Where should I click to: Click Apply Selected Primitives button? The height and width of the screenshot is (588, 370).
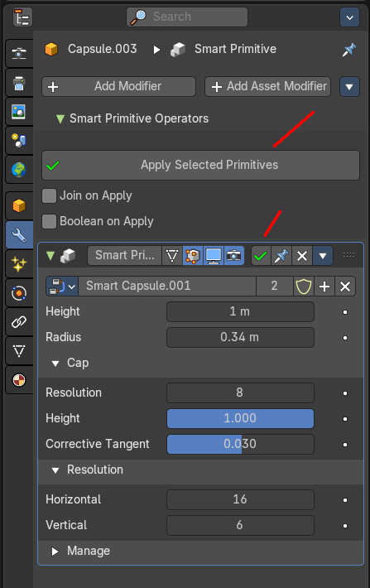[x=200, y=165]
